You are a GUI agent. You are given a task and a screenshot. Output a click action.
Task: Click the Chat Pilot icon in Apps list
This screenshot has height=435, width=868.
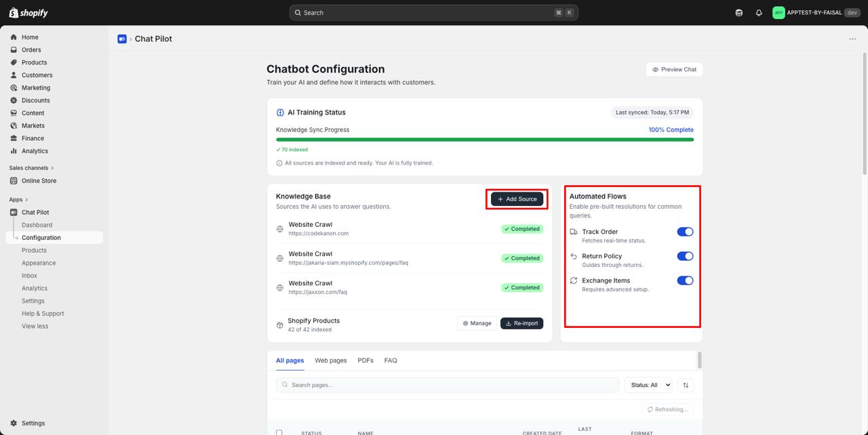click(14, 213)
